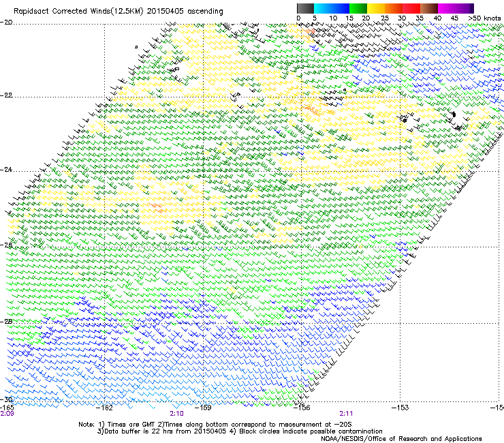Click the '-162' longitude axis label

click(x=105, y=408)
